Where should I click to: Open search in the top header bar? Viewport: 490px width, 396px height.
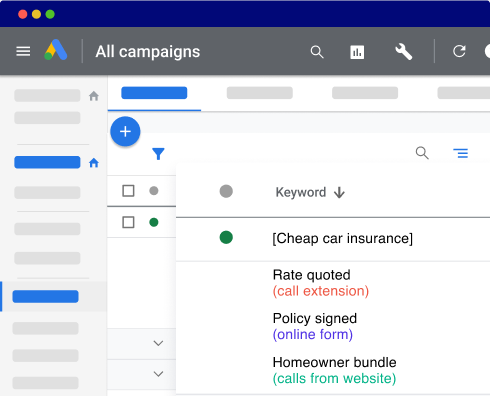tap(317, 52)
